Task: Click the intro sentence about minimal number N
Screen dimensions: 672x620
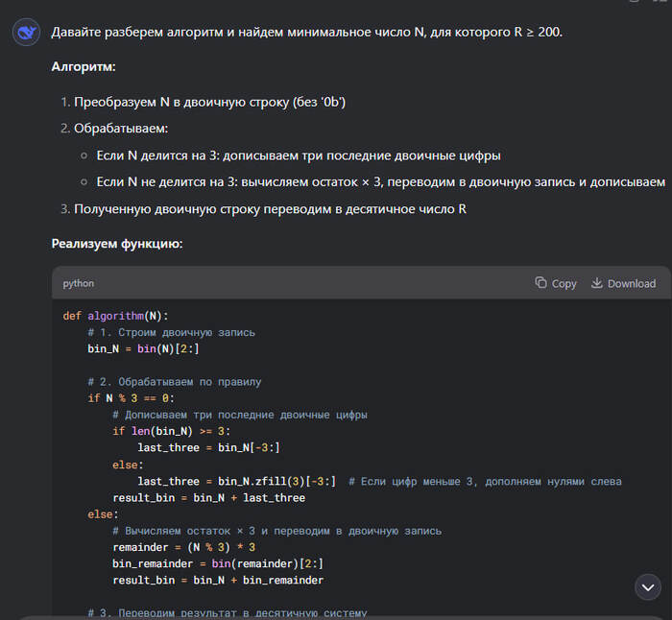Action: pyautogui.click(x=307, y=33)
